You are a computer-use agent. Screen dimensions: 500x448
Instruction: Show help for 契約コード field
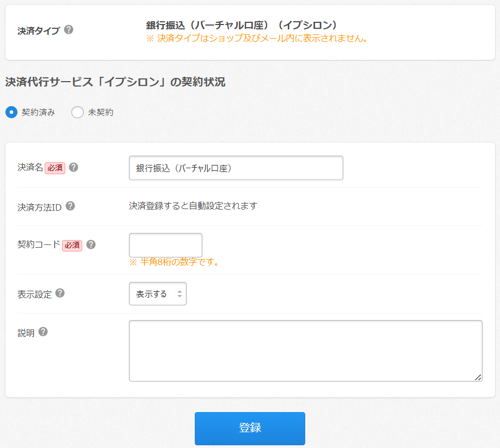[91, 244]
